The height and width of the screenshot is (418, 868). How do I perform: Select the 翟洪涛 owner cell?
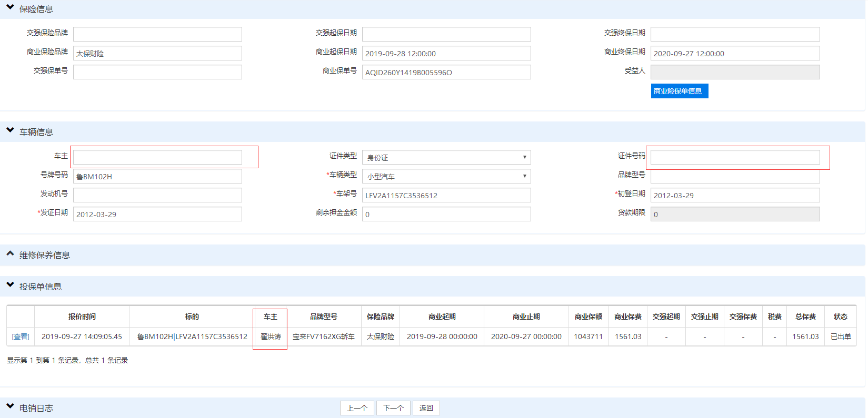coord(271,337)
